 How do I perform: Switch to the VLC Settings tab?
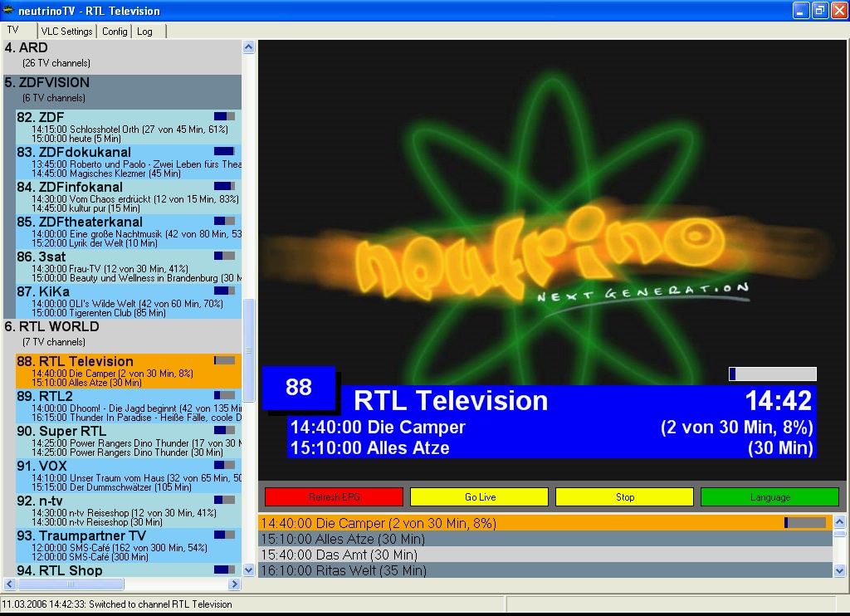[66, 32]
